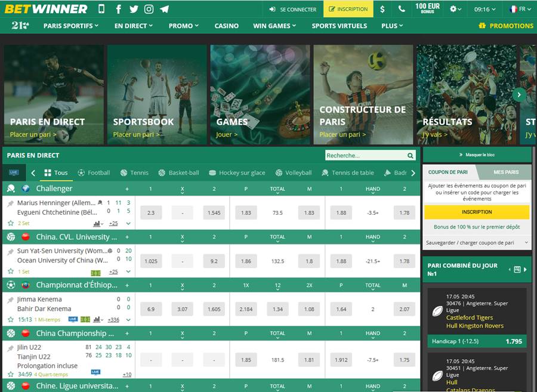Open the Facebook social icon in header
Viewport: 537px width, 392px height.
tap(119, 9)
